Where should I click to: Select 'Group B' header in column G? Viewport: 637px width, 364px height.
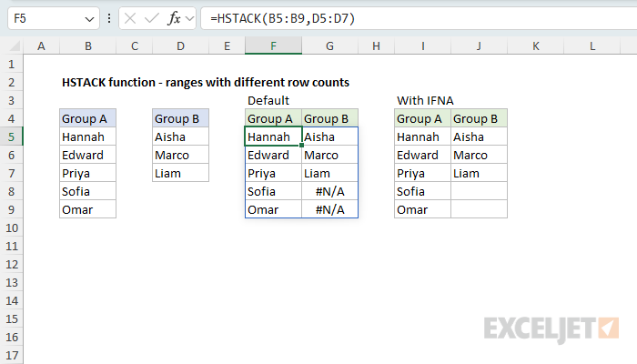click(329, 118)
